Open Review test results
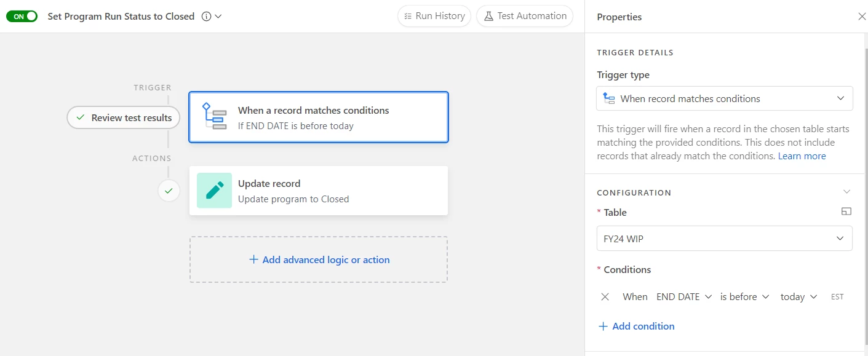 pos(124,117)
